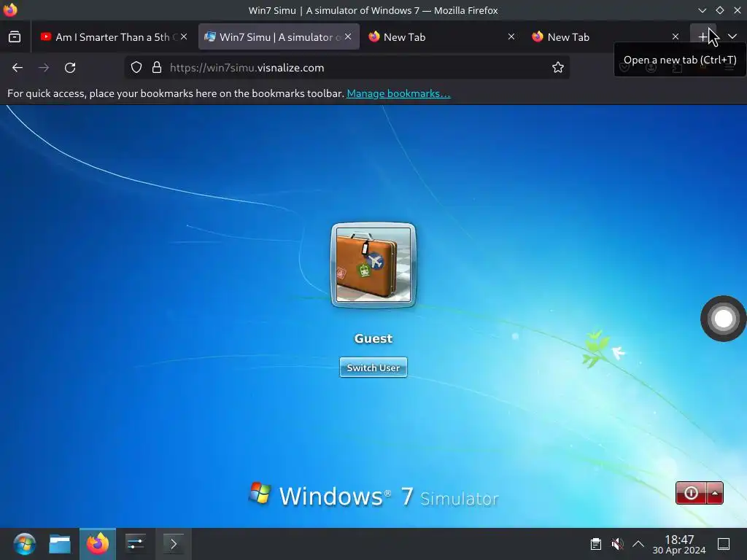Click the floating round assistive button
The width and height of the screenshot is (747, 560).
pos(723,319)
